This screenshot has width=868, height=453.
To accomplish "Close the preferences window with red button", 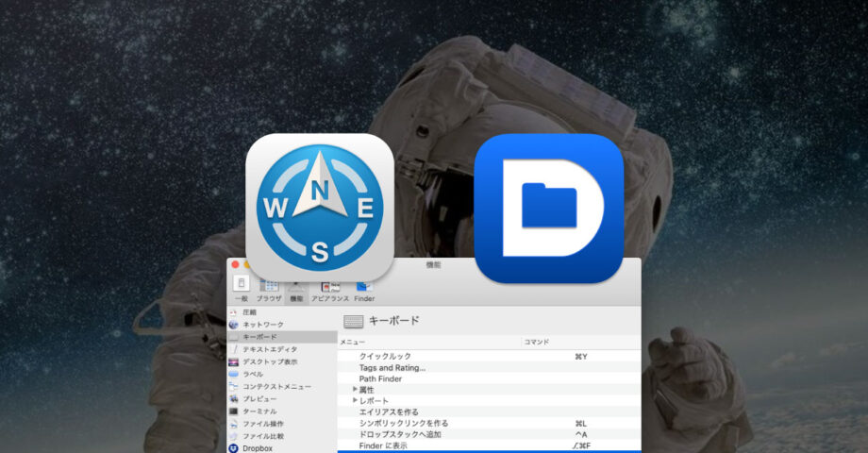I will point(235,264).
